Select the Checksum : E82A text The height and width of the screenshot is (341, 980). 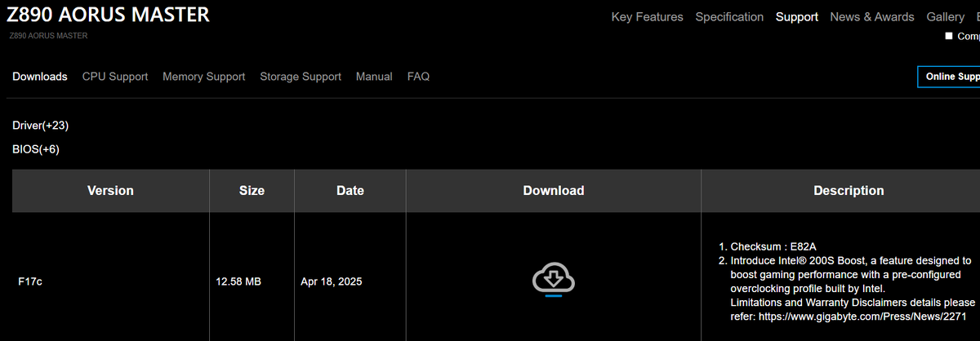[773, 246]
